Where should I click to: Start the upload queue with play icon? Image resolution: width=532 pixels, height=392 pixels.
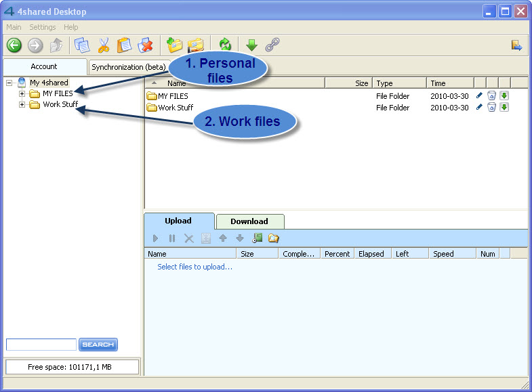(x=155, y=238)
